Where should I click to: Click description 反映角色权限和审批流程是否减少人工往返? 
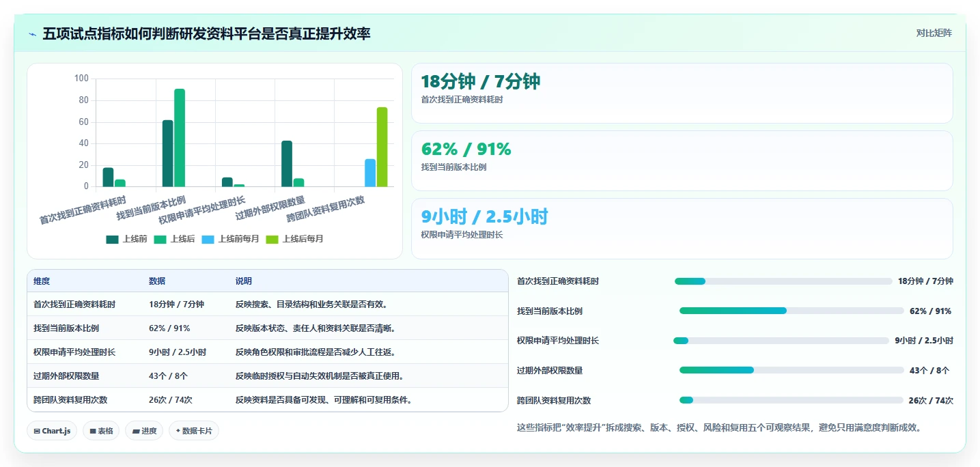click(x=316, y=352)
